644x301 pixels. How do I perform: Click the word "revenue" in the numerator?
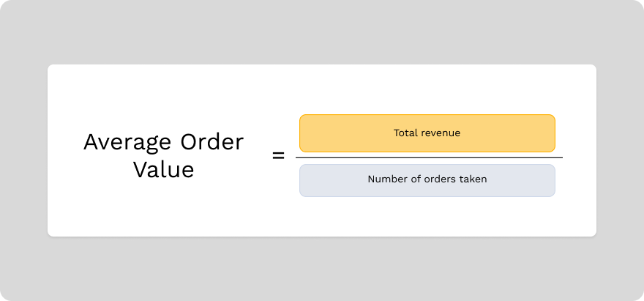click(x=441, y=133)
